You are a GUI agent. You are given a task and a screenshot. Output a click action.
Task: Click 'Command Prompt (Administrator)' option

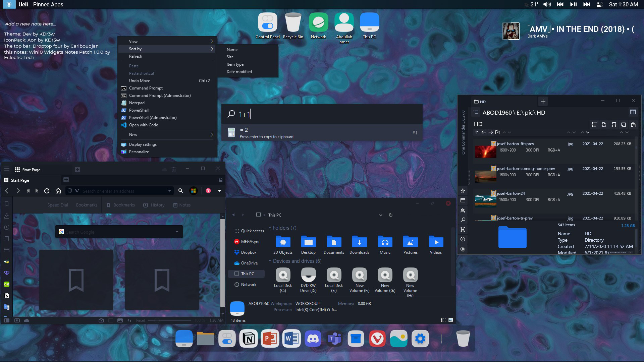pyautogui.click(x=161, y=95)
